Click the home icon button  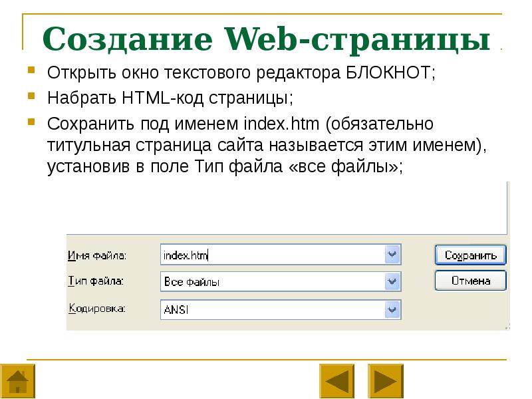click(17, 382)
